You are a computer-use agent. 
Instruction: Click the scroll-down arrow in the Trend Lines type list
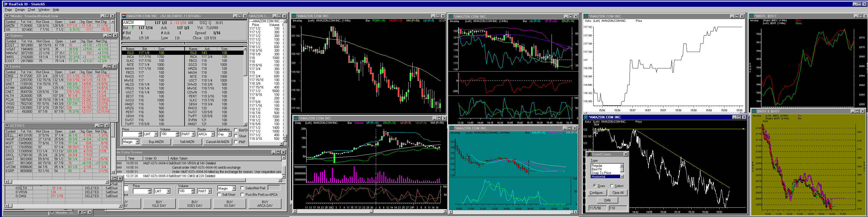(x=622, y=176)
